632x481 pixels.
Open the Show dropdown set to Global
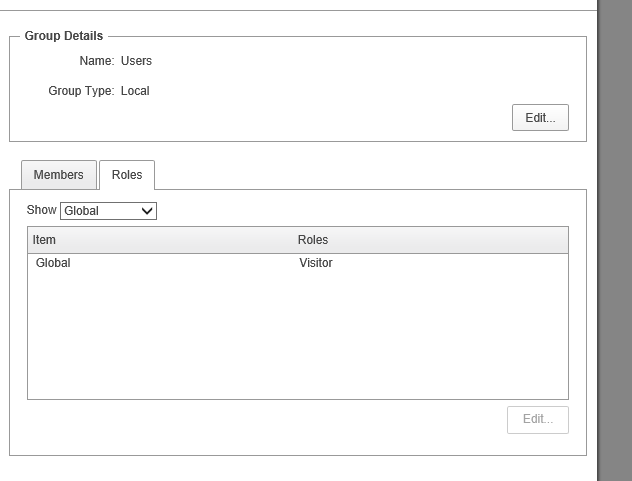point(108,211)
